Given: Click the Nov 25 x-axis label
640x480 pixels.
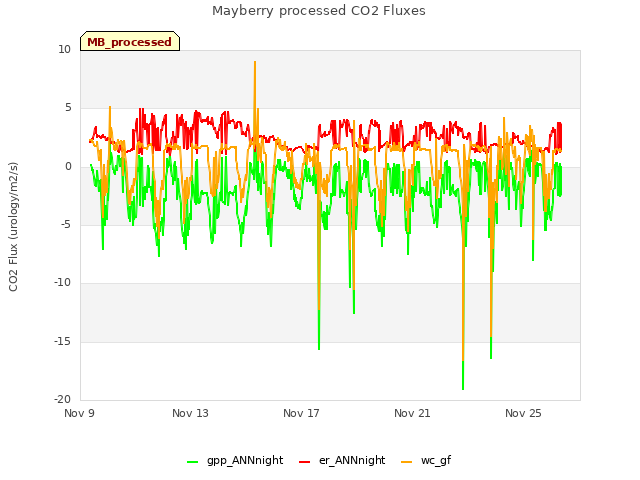Looking at the screenshot, I should 523,413.
